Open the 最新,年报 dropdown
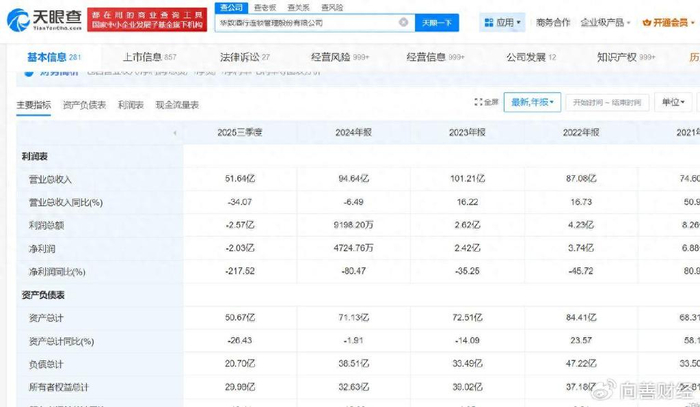 [x=532, y=102]
